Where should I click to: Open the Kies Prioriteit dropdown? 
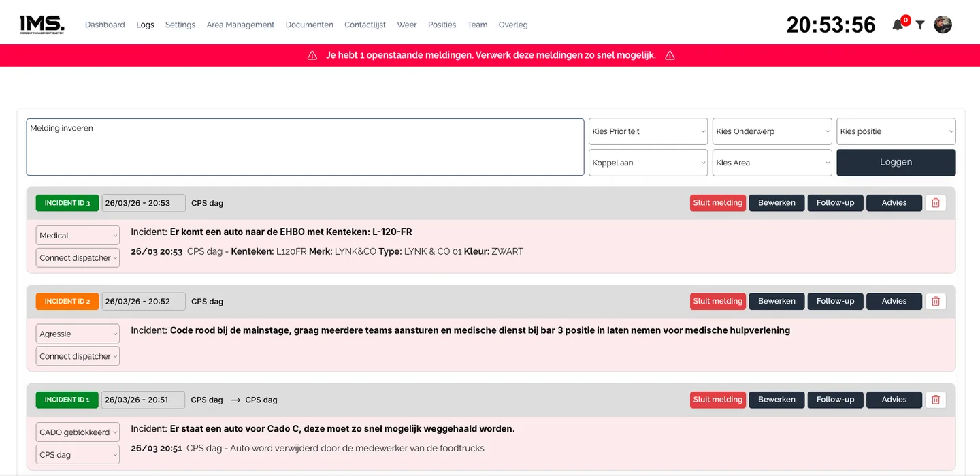648,131
